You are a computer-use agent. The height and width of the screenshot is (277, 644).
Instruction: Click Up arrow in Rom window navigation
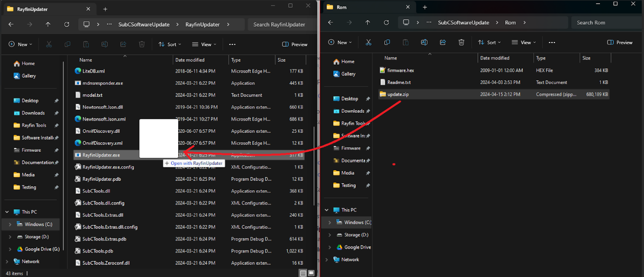click(x=367, y=22)
